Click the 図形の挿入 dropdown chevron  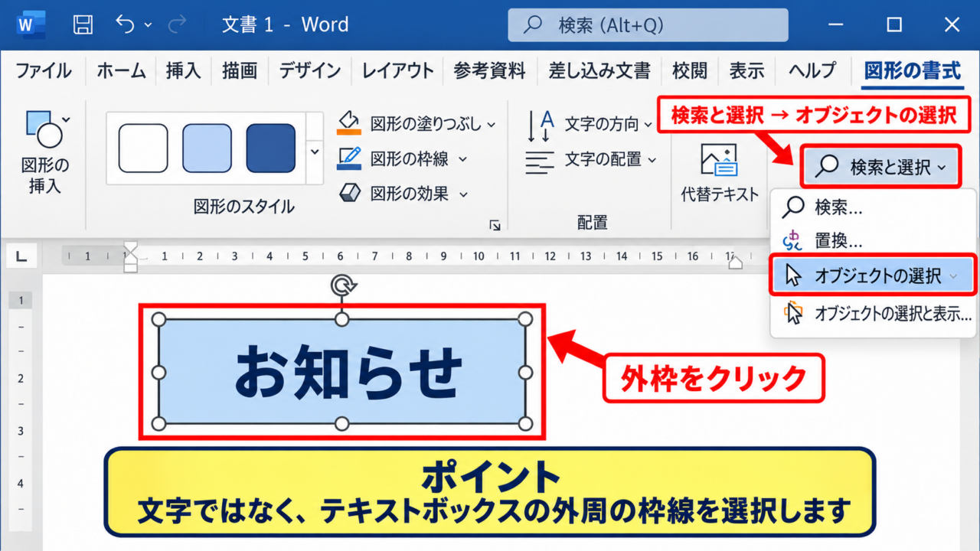point(66,119)
